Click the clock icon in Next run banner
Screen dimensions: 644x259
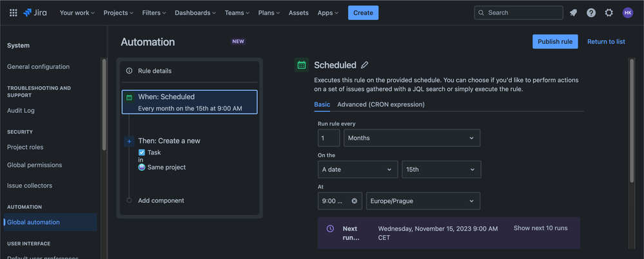point(330,229)
